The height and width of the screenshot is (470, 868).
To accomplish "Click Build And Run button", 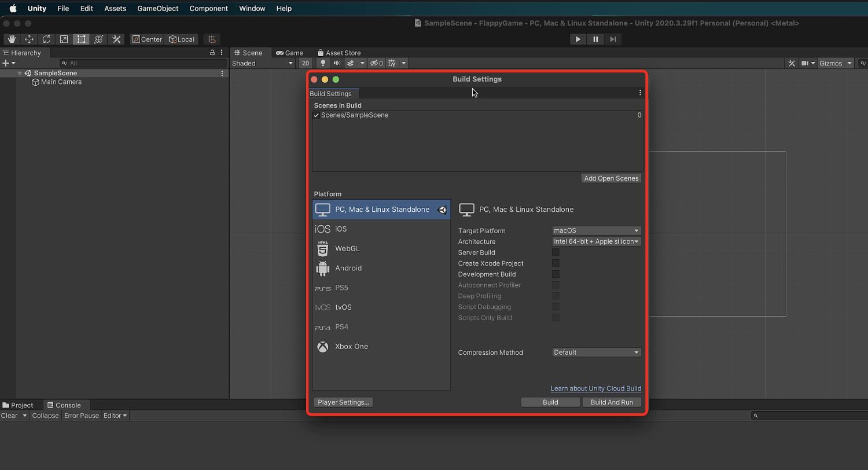I will click(x=612, y=402).
